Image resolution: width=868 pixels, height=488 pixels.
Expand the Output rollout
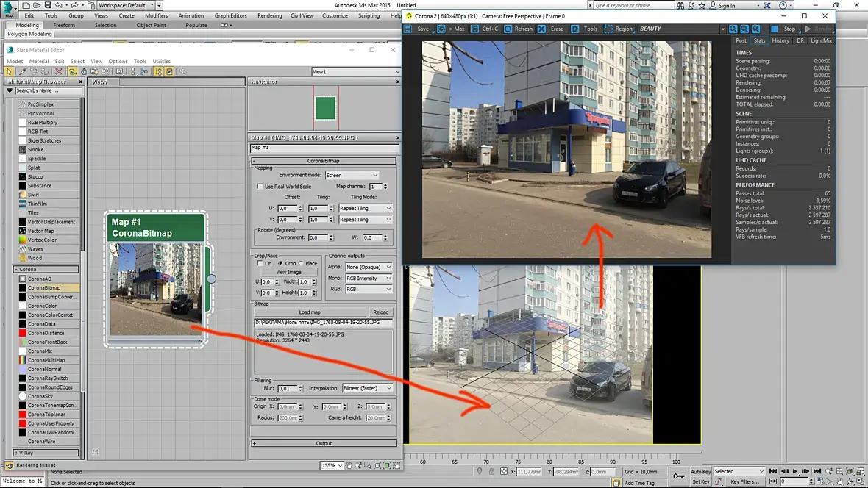click(324, 443)
